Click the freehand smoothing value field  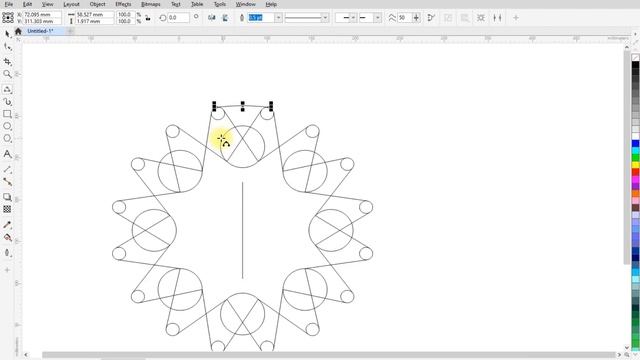(x=405, y=18)
